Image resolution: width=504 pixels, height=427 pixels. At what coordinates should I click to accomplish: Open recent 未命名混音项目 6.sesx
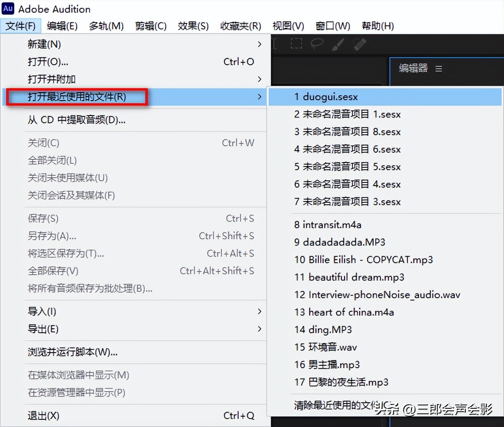pyautogui.click(x=385, y=149)
